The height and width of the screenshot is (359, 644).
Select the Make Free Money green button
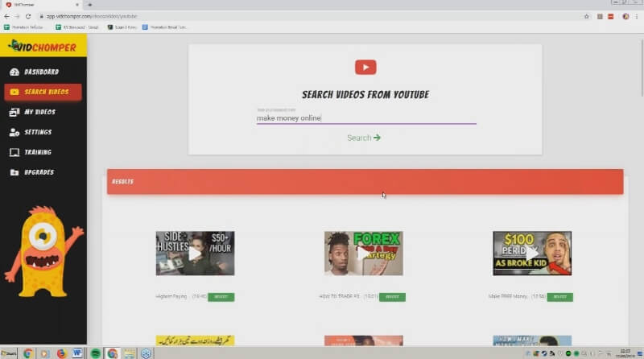(559, 296)
